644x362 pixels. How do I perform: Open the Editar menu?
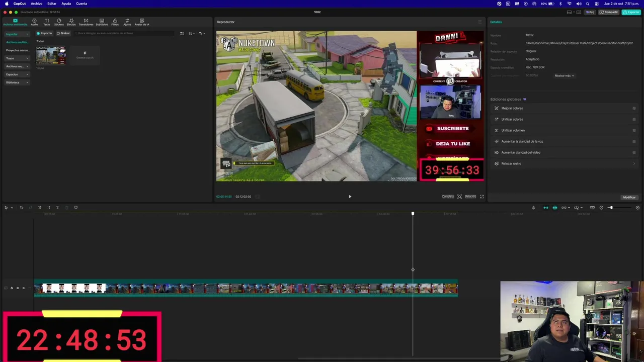[x=52, y=4]
